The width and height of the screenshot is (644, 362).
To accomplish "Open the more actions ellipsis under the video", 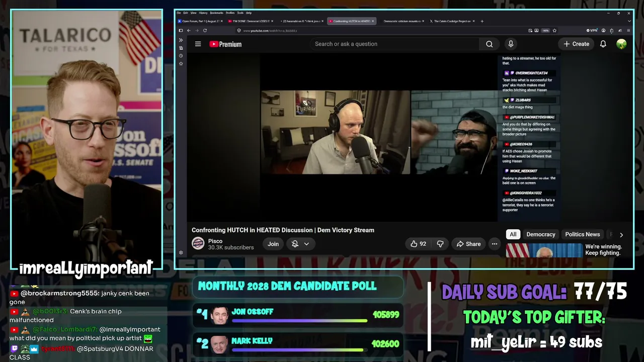I will coord(495,244).
